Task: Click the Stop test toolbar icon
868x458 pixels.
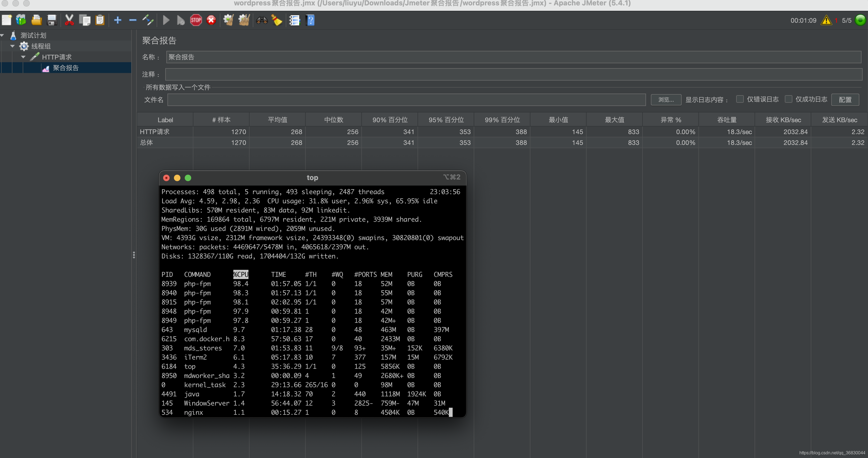Action: click(196, 20)
